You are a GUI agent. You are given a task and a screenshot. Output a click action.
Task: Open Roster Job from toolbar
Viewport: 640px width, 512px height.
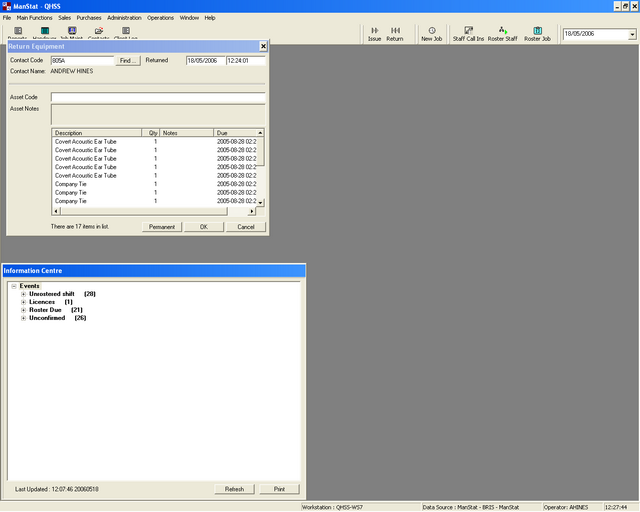[x=538, y=34]
